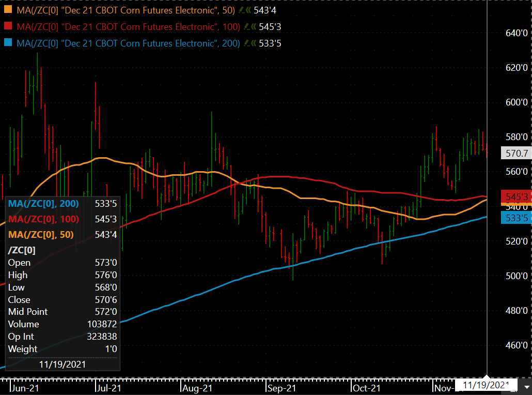
Task: Click the pencil edit icon for MA 50
Action: 242,10
